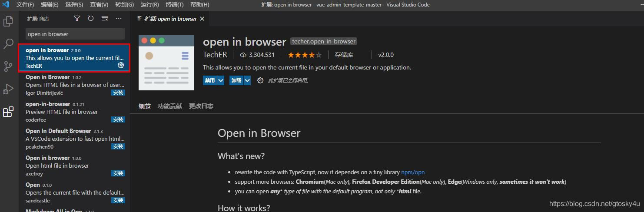
Task: Click the star rating of the extension
Action: [x=305, y=55]
